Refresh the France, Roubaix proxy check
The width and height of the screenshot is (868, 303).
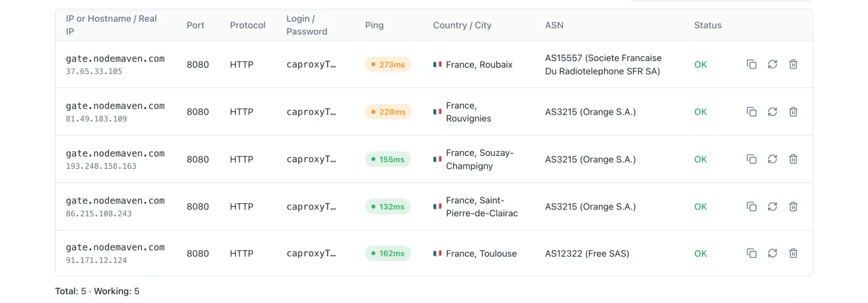point(772,64)
